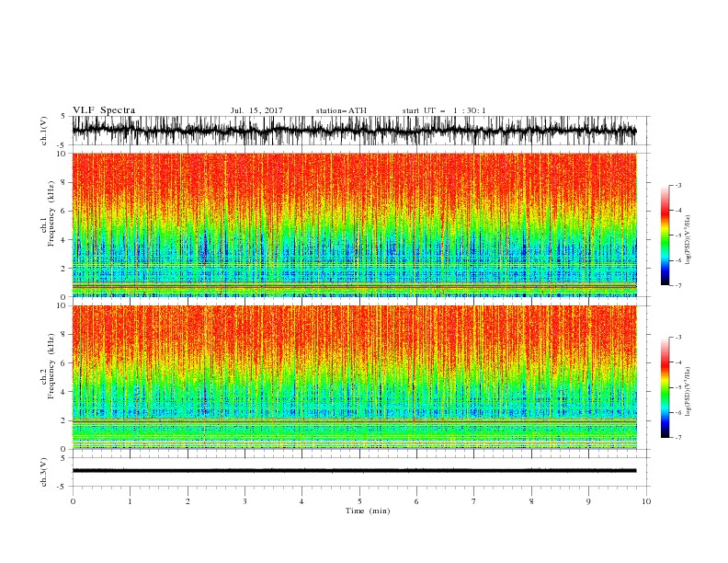Click the "5" voltage tick of ch.3(V)

click(x=64, y=458)
